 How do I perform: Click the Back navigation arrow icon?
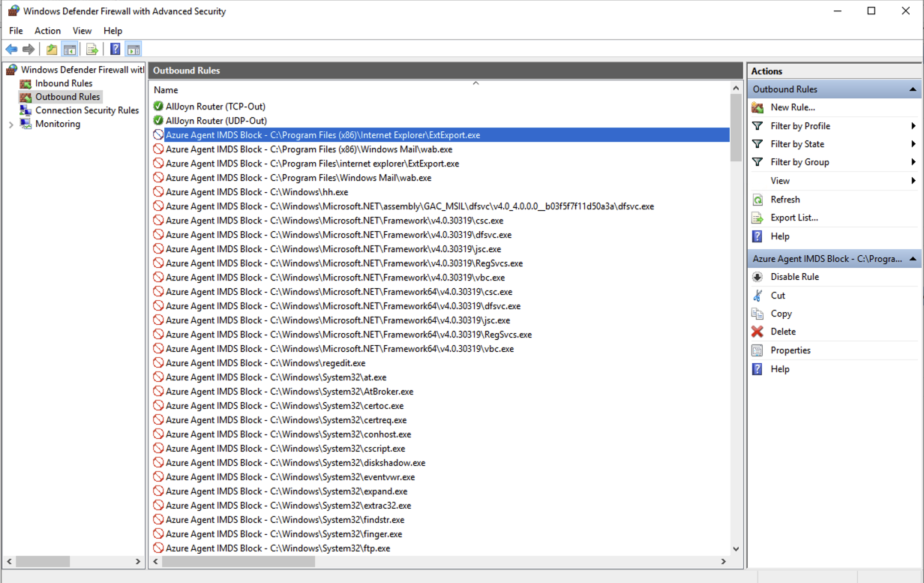[11, 49]
